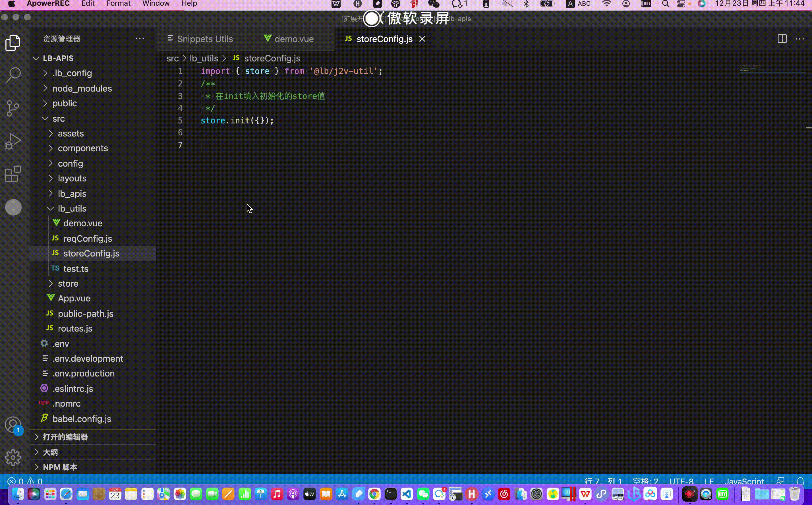Open routes.js in the explorer

pyautogui.click(x=75, y=328)
